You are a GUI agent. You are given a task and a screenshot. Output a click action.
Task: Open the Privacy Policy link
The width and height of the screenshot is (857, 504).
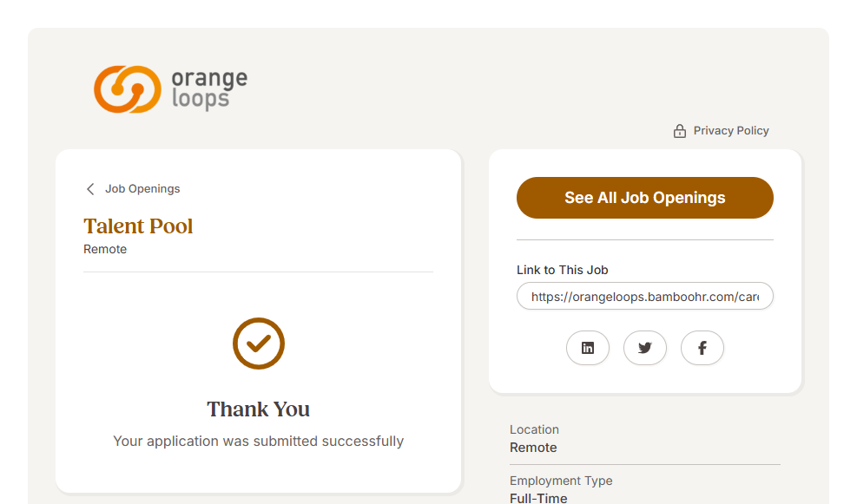731,131
